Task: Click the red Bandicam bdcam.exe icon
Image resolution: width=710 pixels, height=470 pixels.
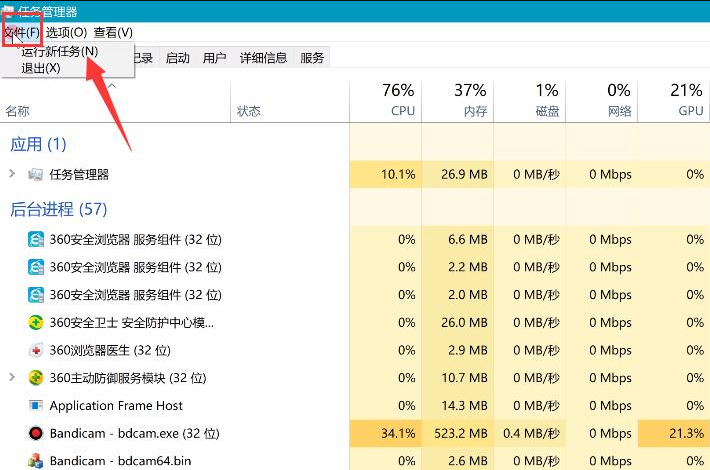Action: coord(36,434)
